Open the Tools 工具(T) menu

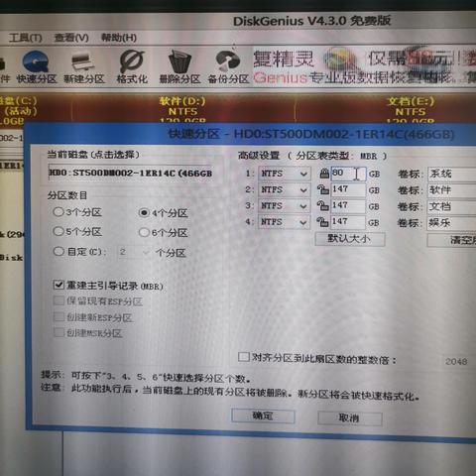(x=25, y=38)
